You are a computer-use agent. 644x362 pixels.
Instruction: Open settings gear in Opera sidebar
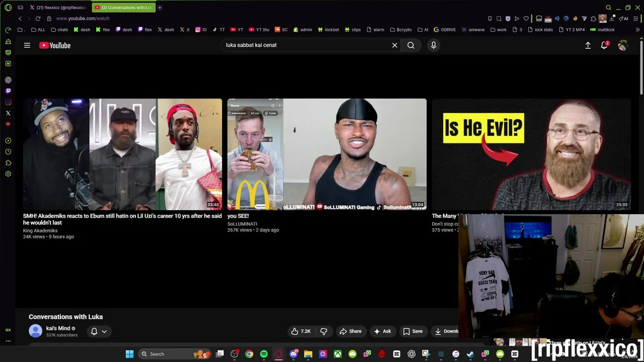8,174
